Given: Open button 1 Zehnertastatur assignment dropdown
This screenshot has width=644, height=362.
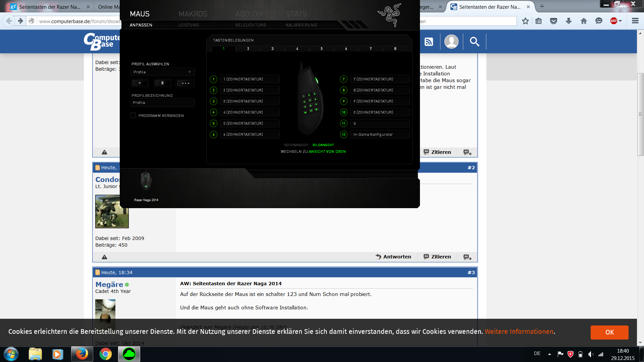Looking at the screenshot, I should pos(250,79).
